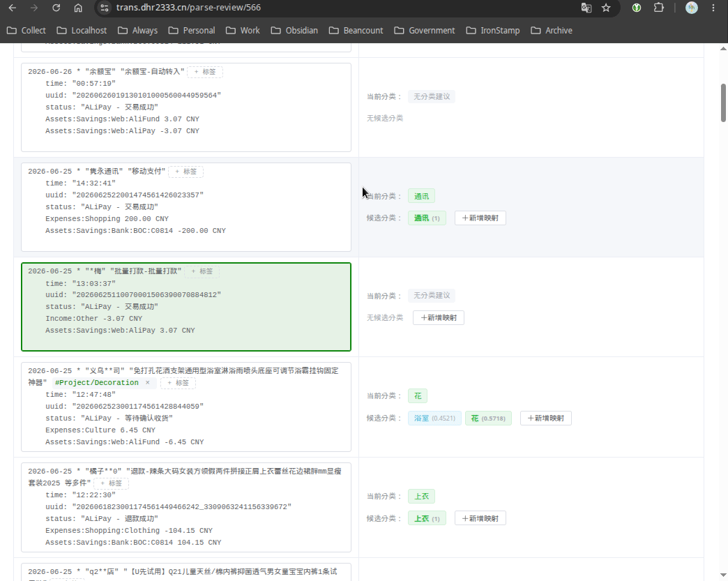Image resolution: width=728 pixels, height=581 pixels.
Task: Select the highlighted *梅 批量打款 transaction card
Action: 186,307
